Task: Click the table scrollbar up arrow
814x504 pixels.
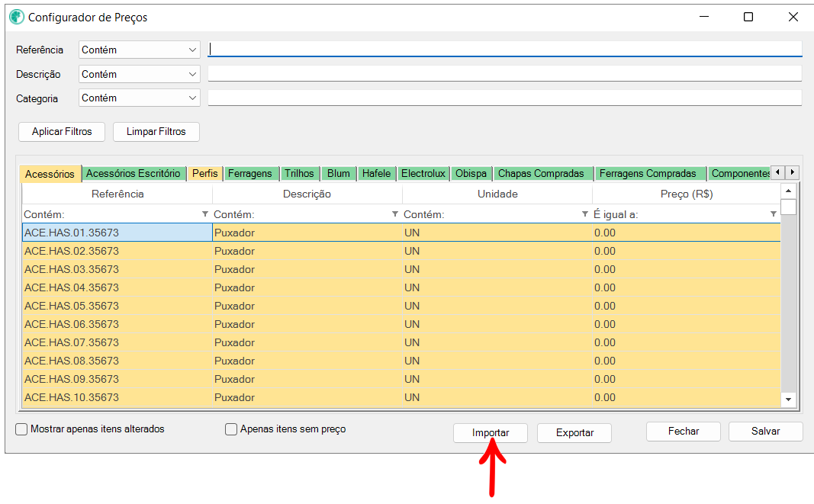Action: pyautogui.click(x=789, y=191)
